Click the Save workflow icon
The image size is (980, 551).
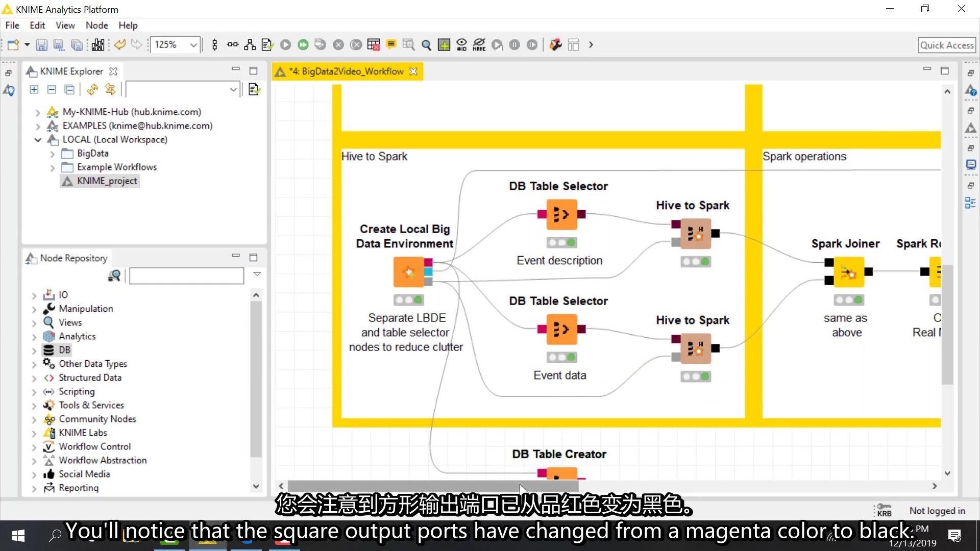click(42, 45)
